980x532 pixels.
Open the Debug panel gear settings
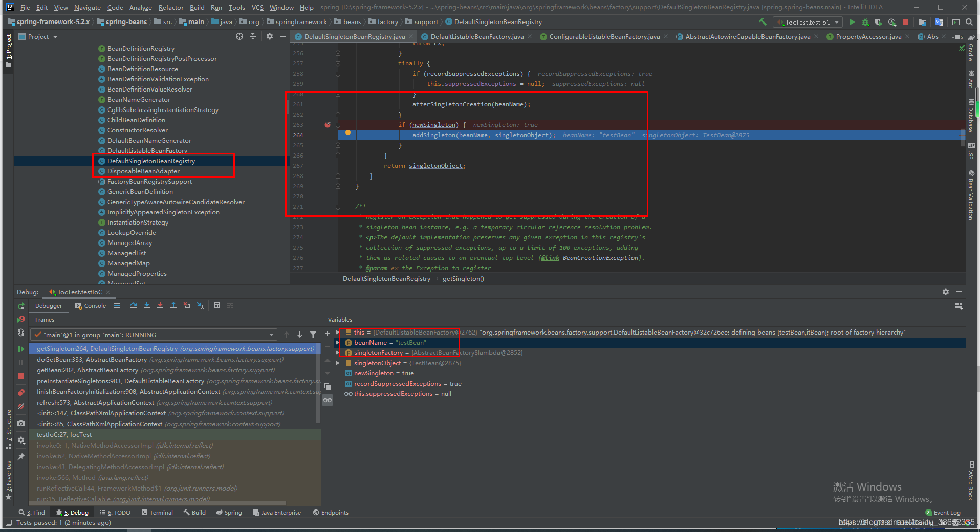[946, 292]
